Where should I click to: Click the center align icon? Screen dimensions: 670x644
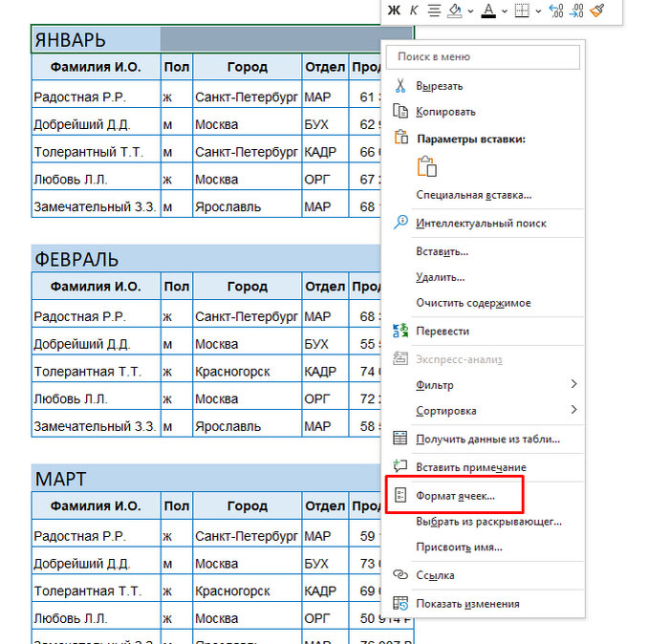[x=434, y=11]
